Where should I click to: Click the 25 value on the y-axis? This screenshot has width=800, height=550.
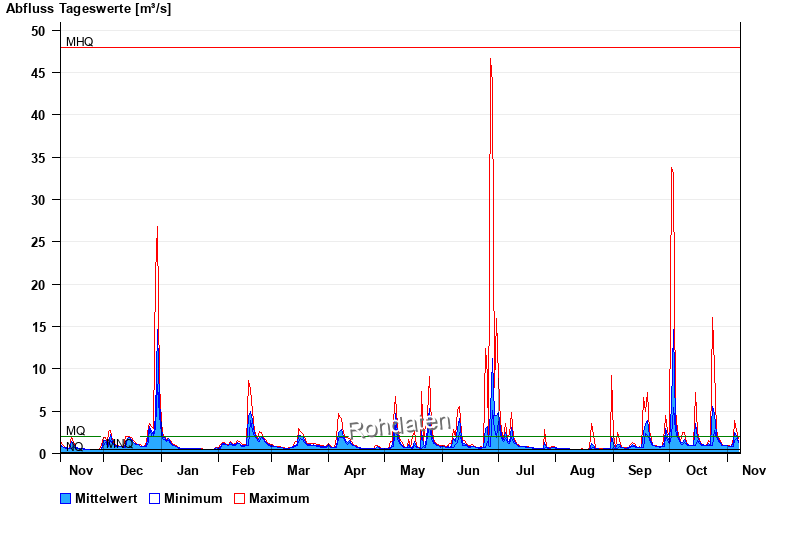pos(38,242)
